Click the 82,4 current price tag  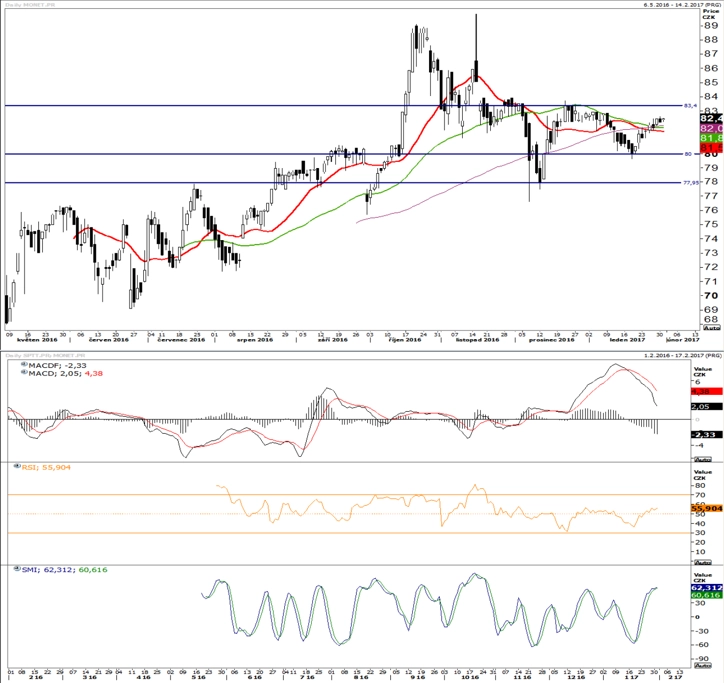(712, 118)
